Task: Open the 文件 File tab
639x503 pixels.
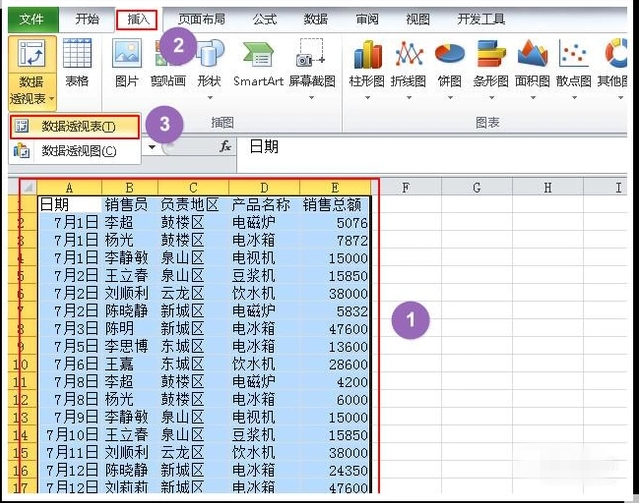Action: 33,19
